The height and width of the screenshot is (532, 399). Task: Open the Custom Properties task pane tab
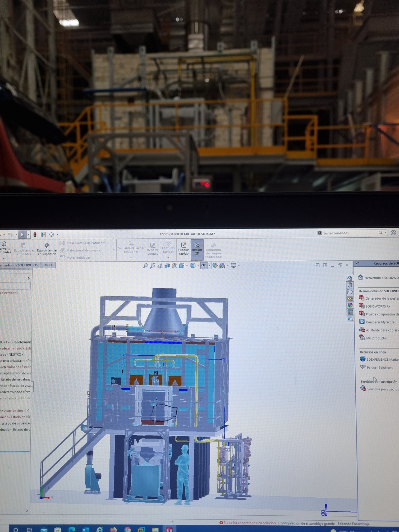(x=350, y=312)
